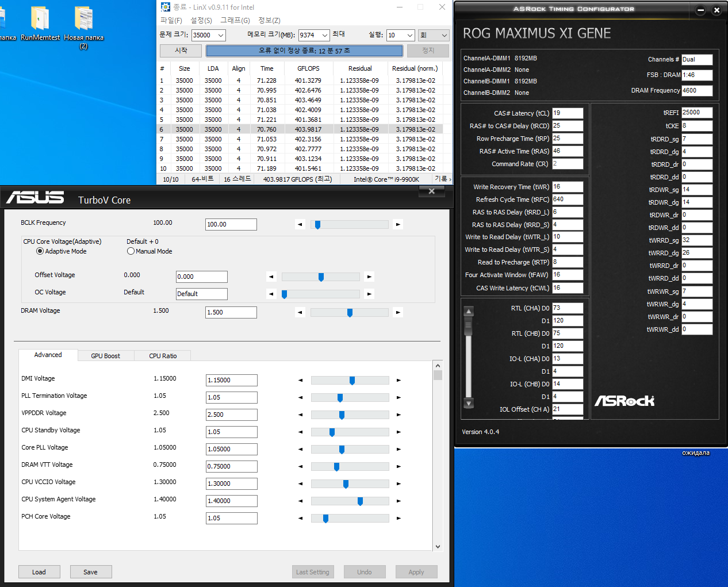Increase Core PLL Voltage with right arrow
728x587 pixels.
tap(399, 449)
